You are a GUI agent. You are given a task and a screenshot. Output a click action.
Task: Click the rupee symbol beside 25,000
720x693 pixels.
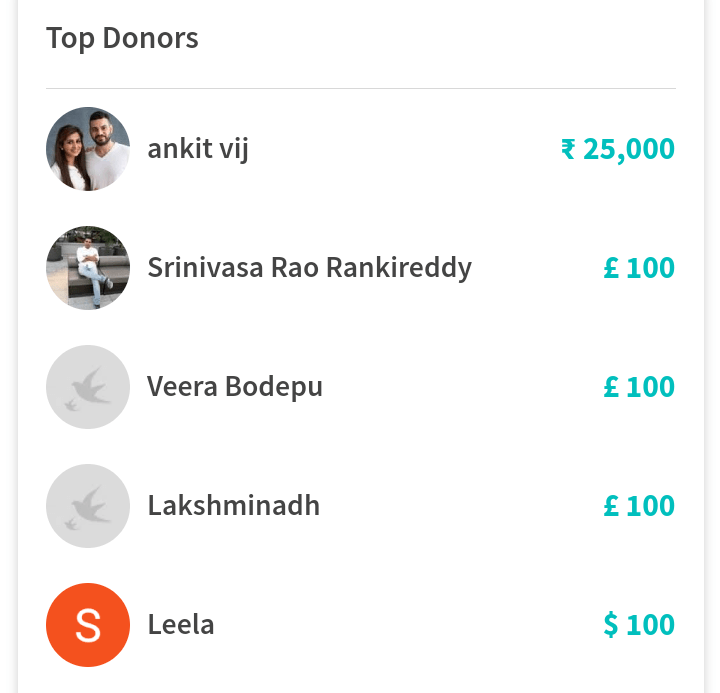click(x=568, y=150)
